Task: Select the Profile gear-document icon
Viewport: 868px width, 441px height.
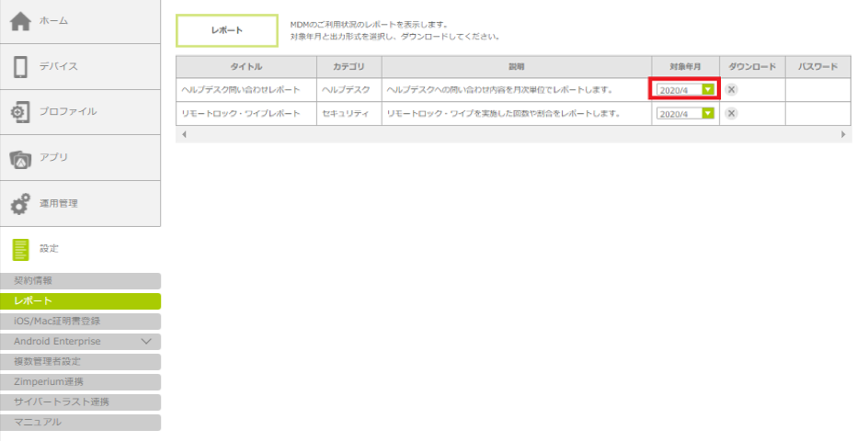Action: [x=20, y=112]
